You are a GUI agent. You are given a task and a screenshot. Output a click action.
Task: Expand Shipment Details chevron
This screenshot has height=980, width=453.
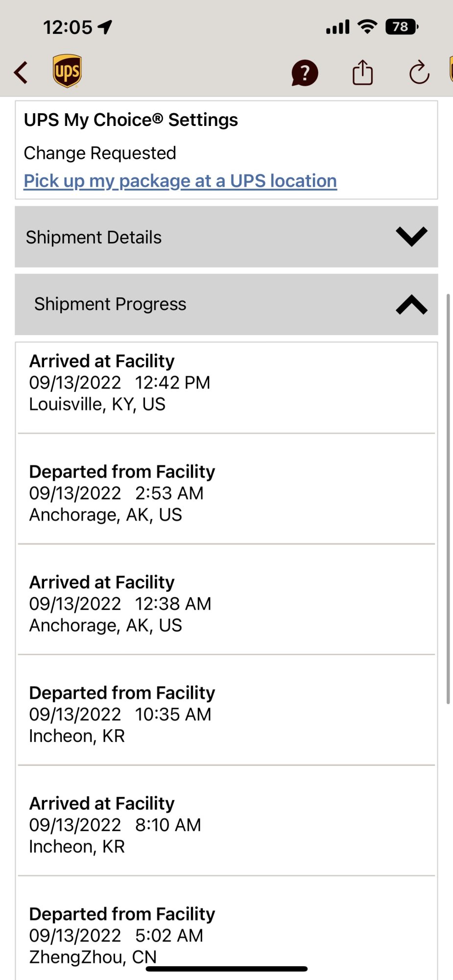pos(411,237)
